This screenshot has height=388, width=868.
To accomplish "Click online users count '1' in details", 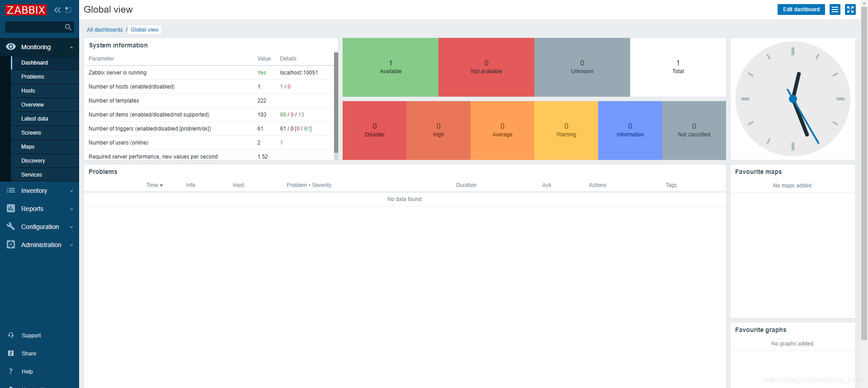I will (281, 143).
